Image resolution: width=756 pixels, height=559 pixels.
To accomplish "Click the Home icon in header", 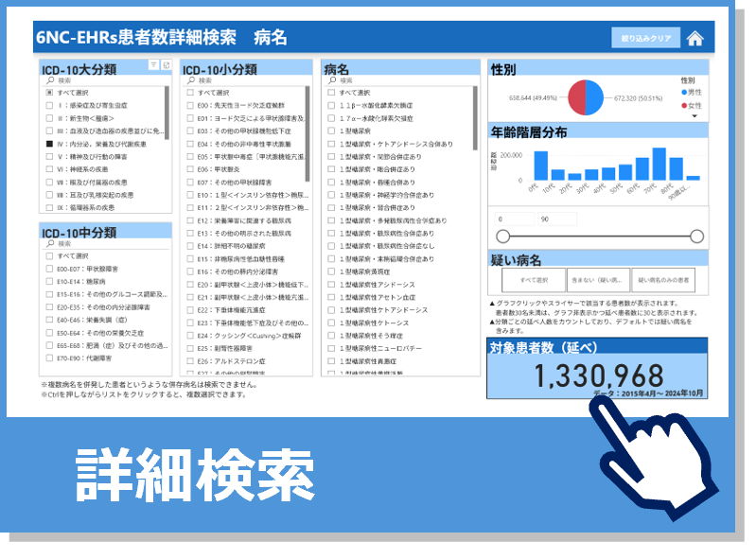I will (695, 39).
